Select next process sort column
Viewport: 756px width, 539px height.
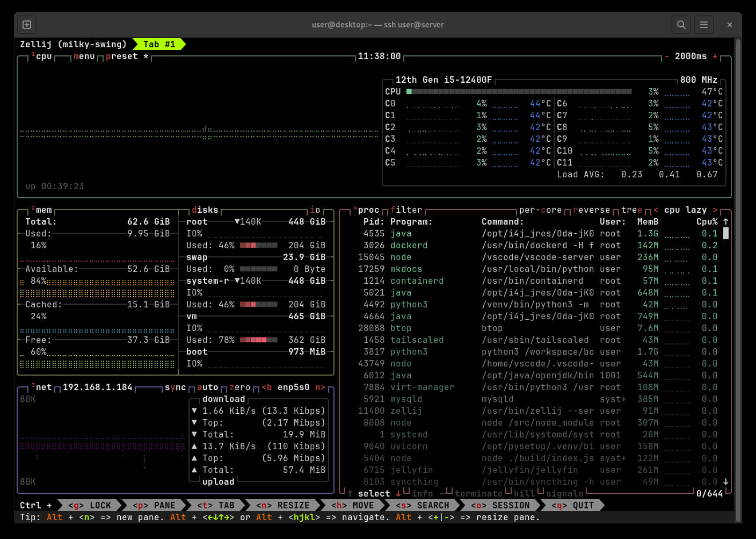tap(715, 210)
